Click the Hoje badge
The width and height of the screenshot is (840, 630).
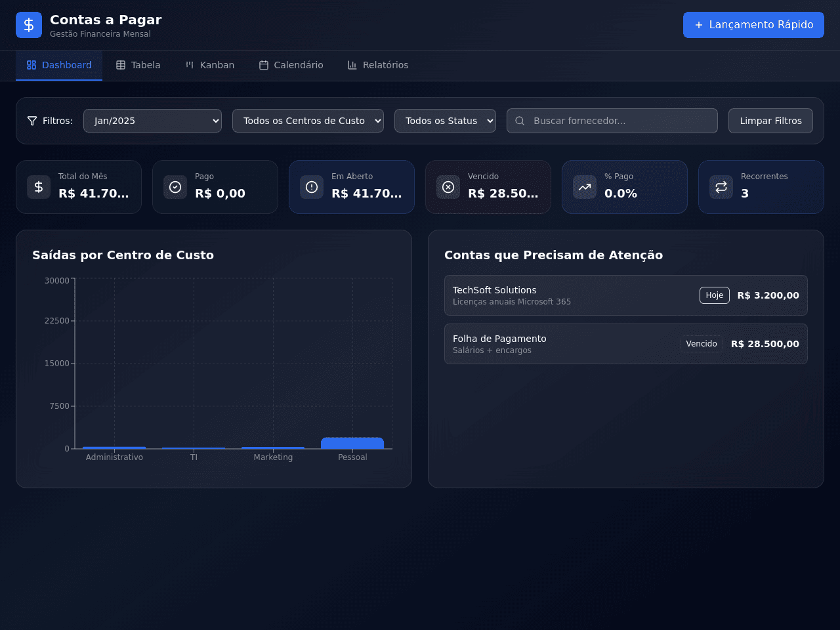click(x=715, y=295)
